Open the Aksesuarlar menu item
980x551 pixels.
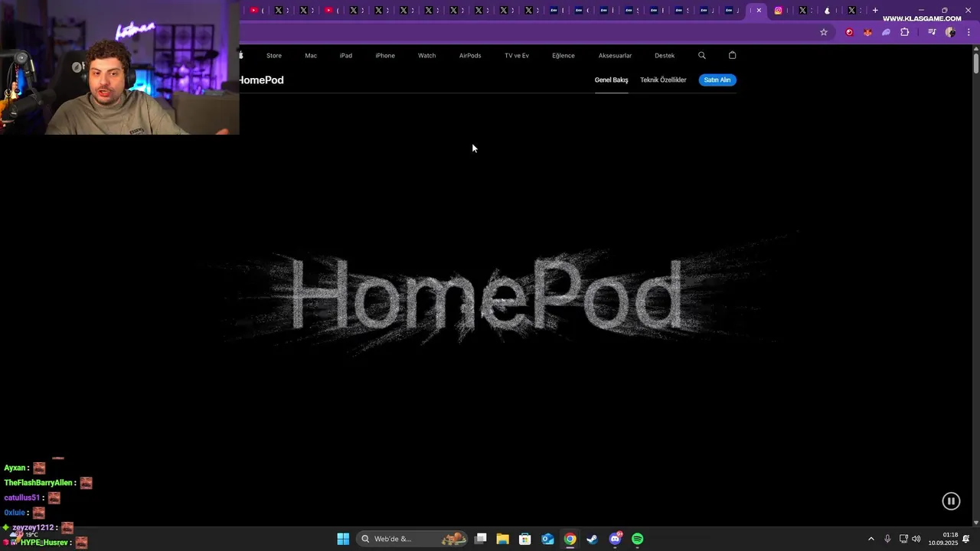click(615, 55)
